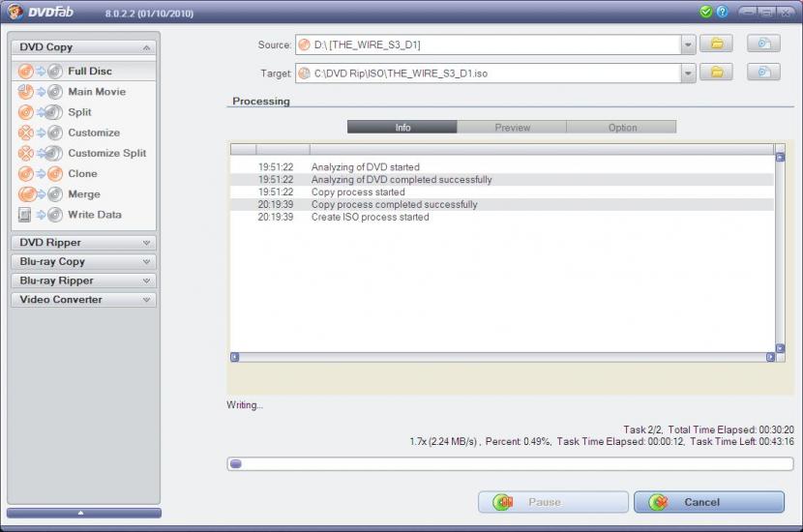Pause the copy process

click(x=553, y=502)
